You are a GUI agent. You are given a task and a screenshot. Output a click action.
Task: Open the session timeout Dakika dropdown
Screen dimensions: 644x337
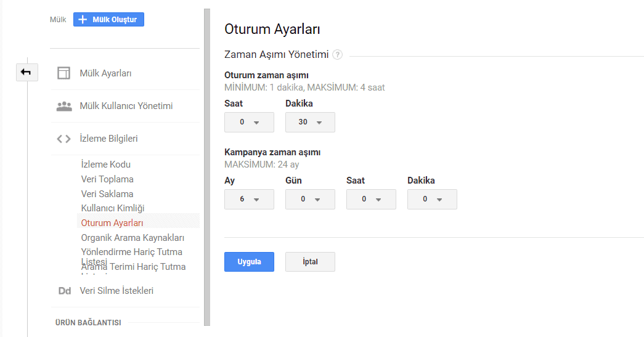(310, 122)
